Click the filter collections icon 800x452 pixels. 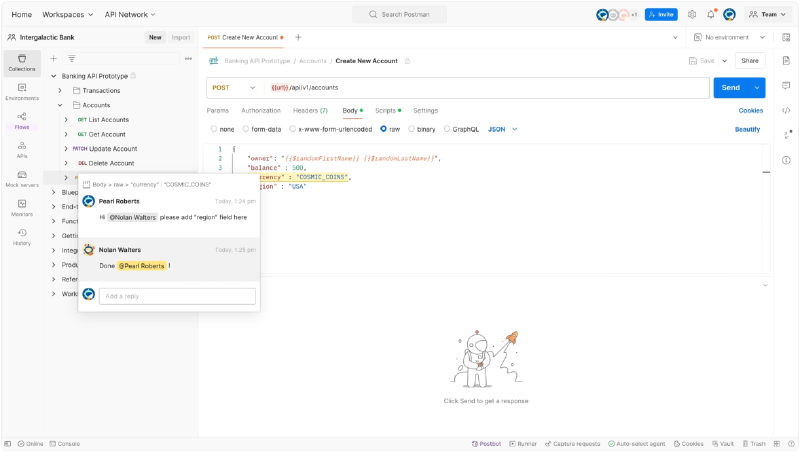72,59
